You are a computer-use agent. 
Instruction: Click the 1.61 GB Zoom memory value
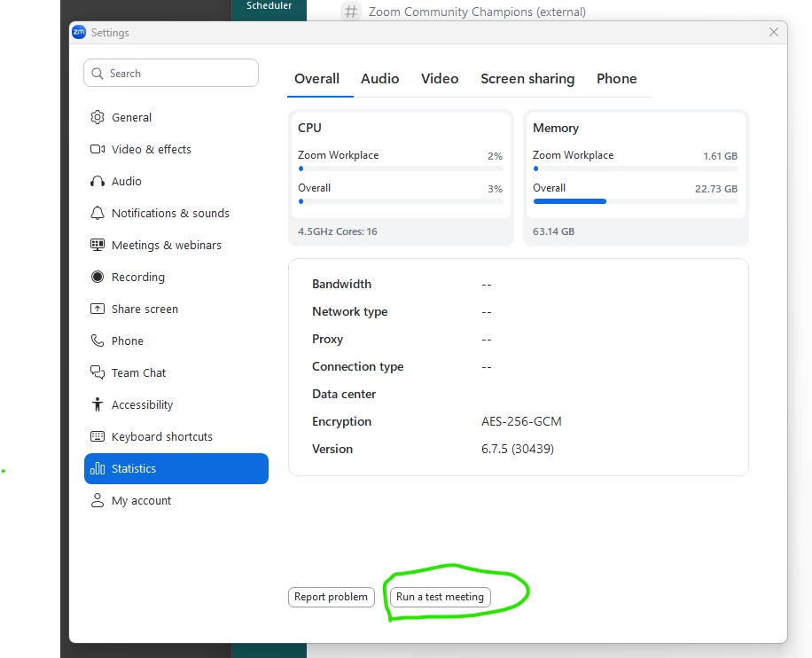(721, 156)
